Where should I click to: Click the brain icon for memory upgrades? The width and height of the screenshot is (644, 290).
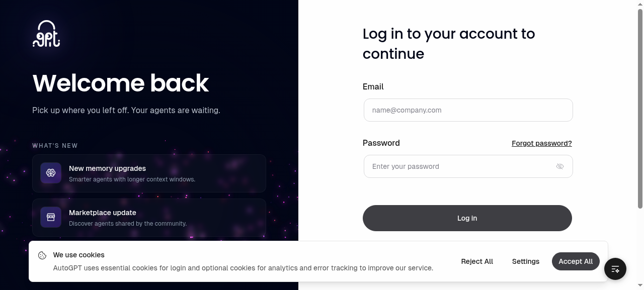pos(51,173)
